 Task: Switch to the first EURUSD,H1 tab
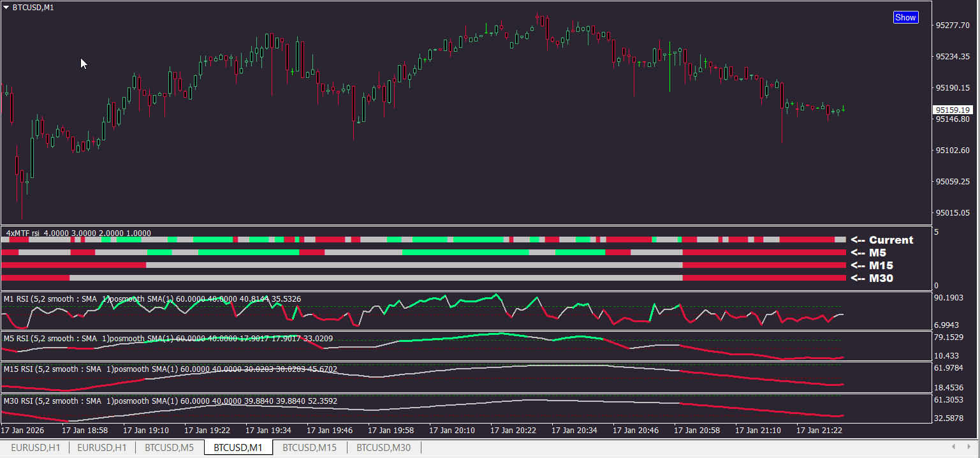(36, 448)
